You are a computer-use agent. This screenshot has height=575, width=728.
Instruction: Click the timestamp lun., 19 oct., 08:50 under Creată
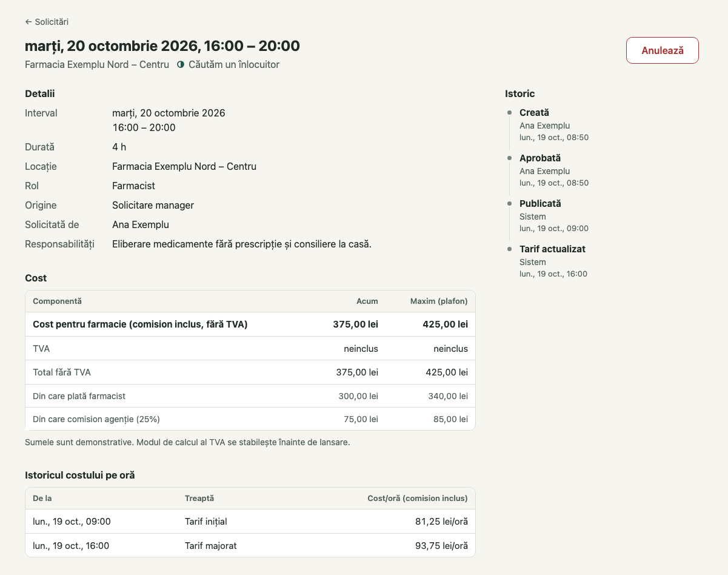coord(554,138)
